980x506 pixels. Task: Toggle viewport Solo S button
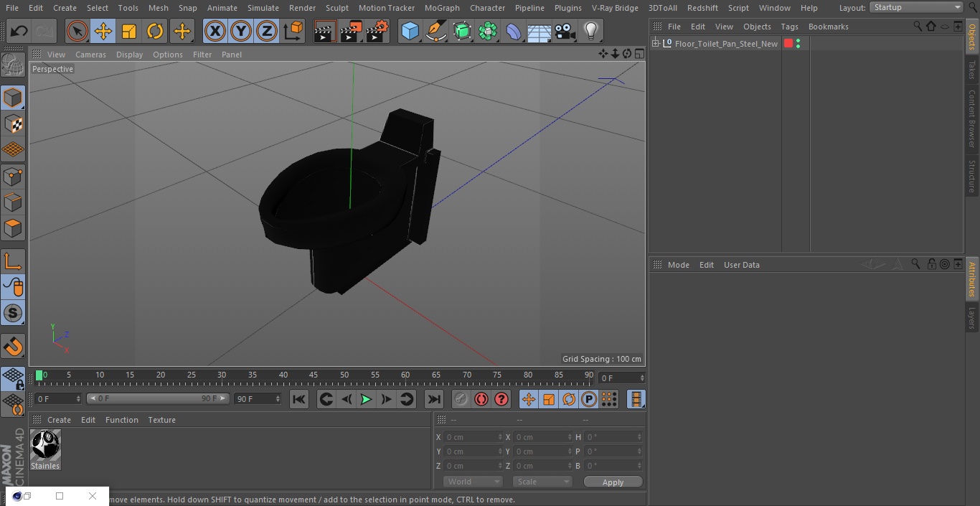click(13, 314)
